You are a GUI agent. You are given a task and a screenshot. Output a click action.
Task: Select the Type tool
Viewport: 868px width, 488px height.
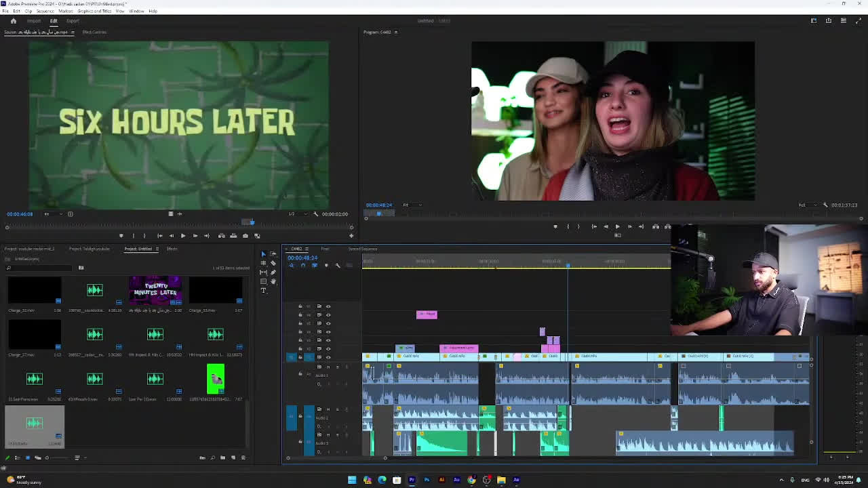264,291
